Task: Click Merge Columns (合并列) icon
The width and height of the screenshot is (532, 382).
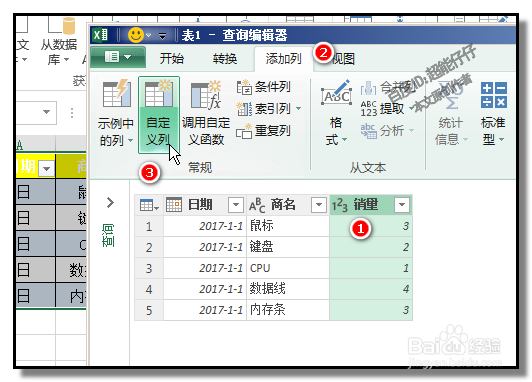Action: [x=368, y=88]
